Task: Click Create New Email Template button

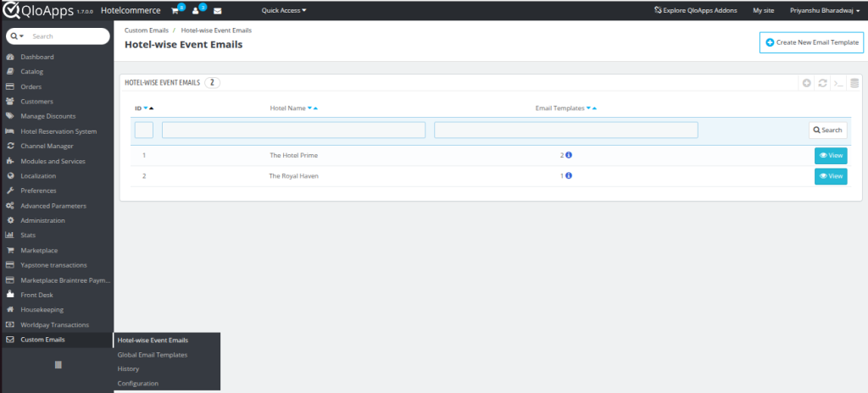Action: point(811,42)
